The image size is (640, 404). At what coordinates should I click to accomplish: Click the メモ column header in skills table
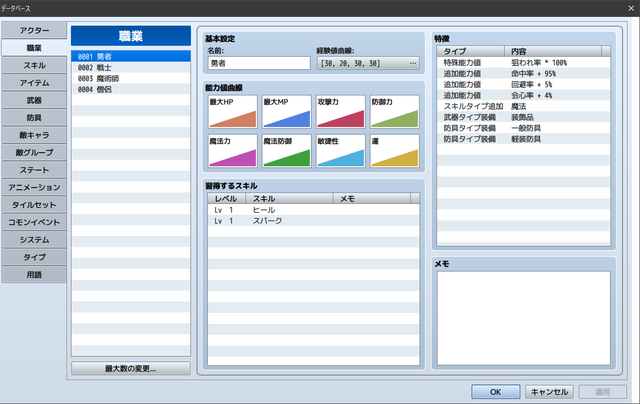(372, 199)
